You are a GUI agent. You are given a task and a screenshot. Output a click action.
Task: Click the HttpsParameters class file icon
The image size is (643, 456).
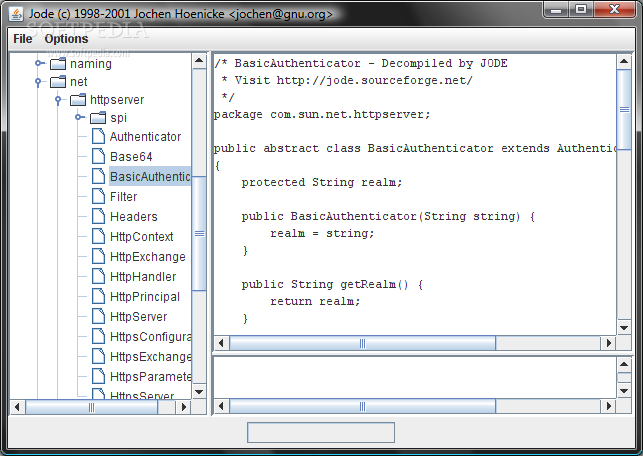[98, 376]
